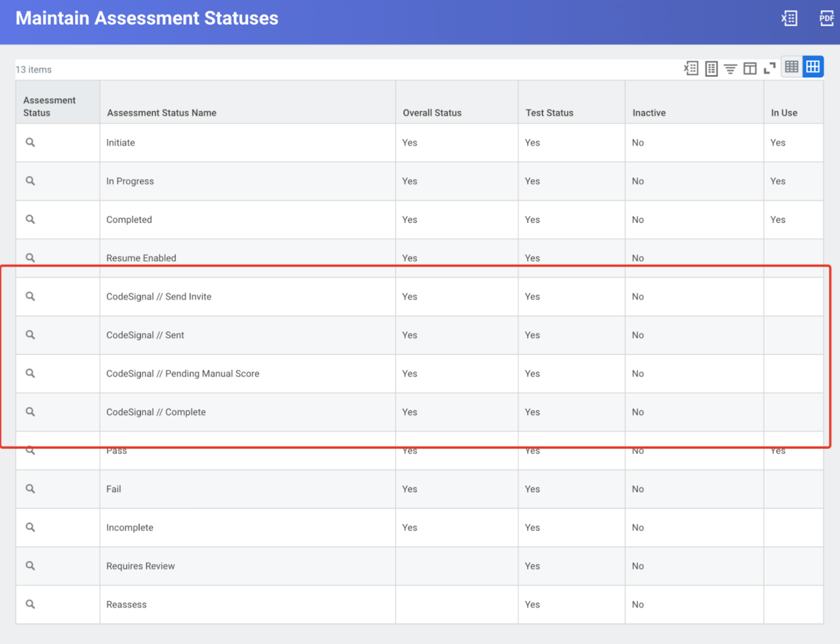Switch to the compact grid view
This screenshot has width=840, height=644.
[x=791, y=67]
